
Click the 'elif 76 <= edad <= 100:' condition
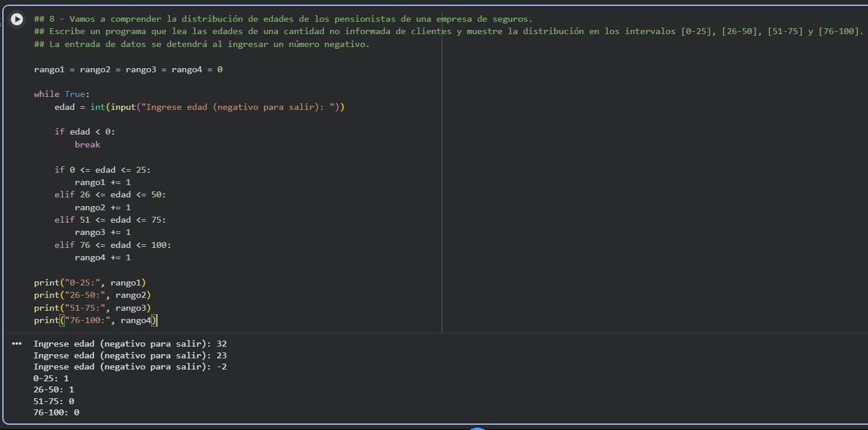[x=112, y=245]
